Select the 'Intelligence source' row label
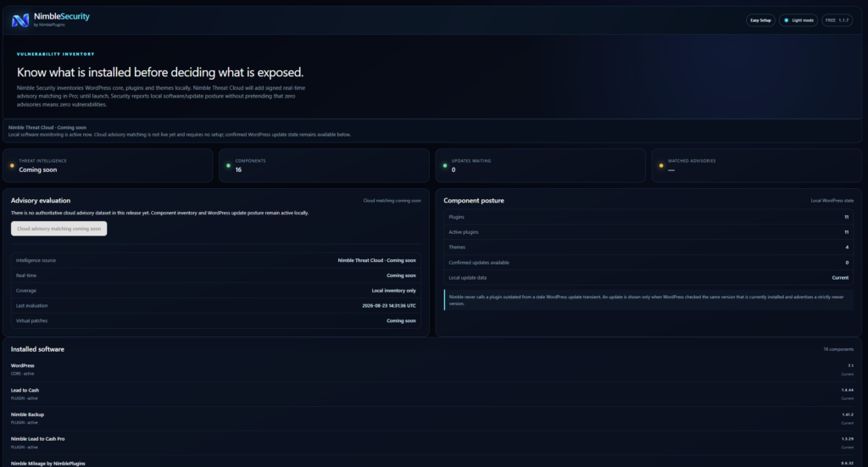This screenshot has height=467, width=868. [36, 260]
